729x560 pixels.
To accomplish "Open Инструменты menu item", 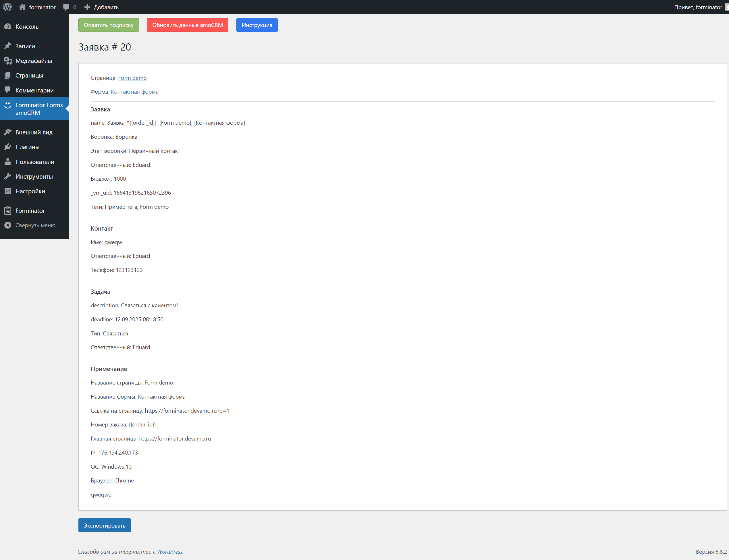I will tap(34, 176).
